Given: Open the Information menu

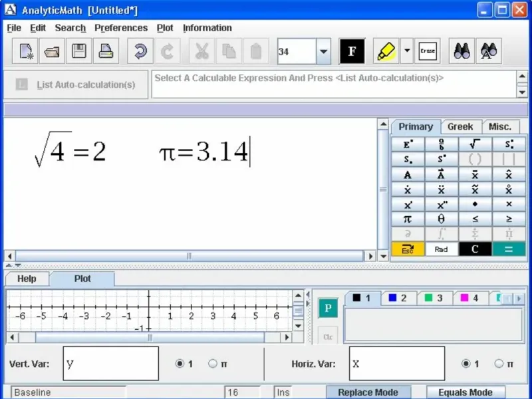Looking at the screenshot, I should click(x=207, y=28).
